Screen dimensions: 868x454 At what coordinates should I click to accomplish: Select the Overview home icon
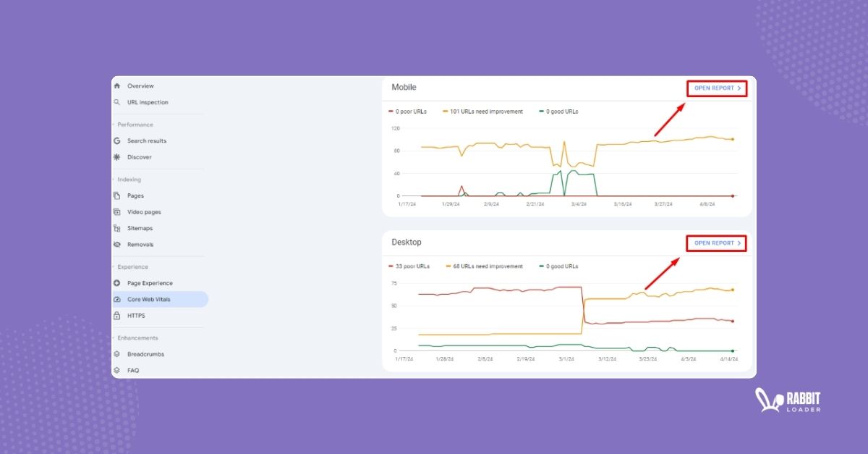pyautogui.click(x=117, y=85)
